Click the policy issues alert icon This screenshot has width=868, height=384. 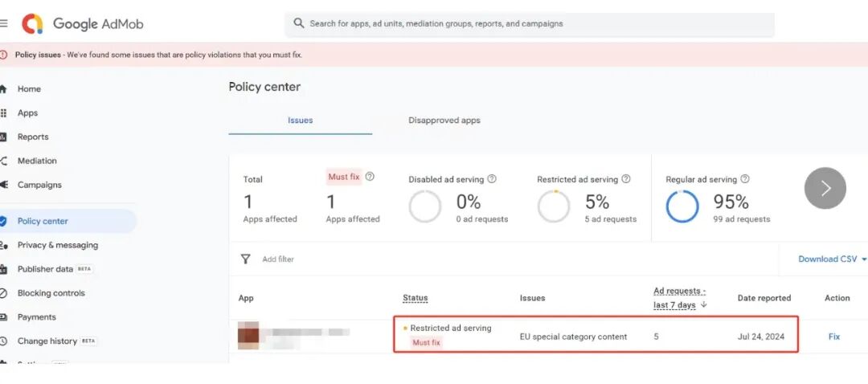[x=3, y=55]
